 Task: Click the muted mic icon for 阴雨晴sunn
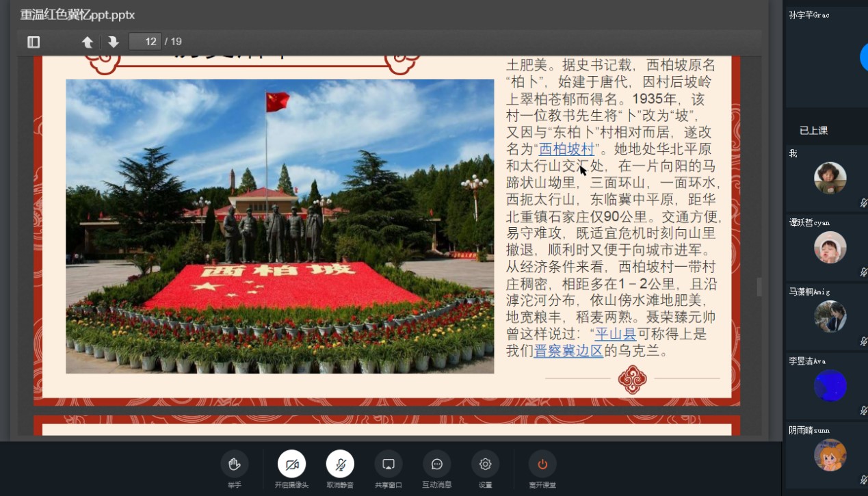coord(863,480)
